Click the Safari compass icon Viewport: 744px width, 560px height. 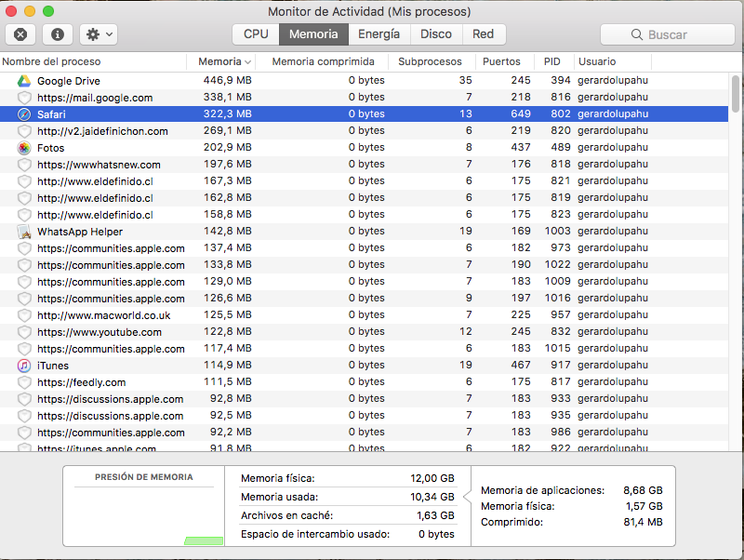point(24,114)
